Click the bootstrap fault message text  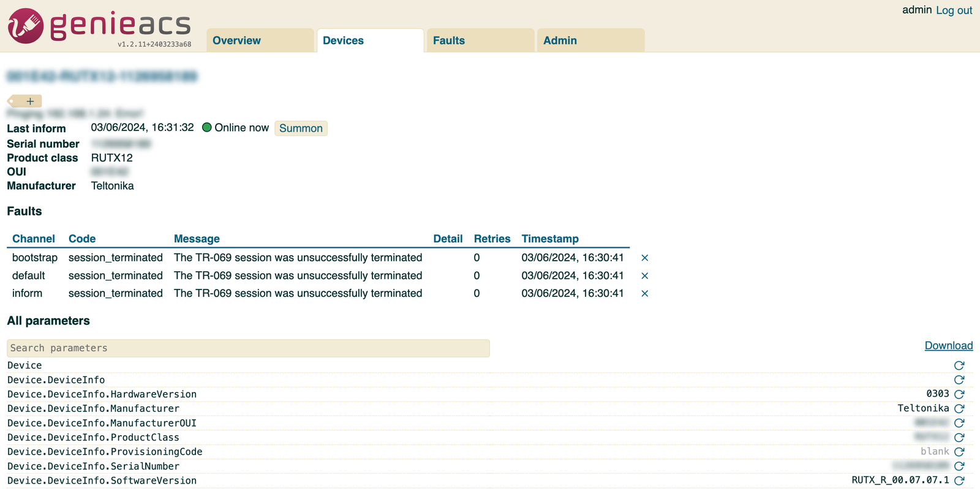click(x=298, y=258)
